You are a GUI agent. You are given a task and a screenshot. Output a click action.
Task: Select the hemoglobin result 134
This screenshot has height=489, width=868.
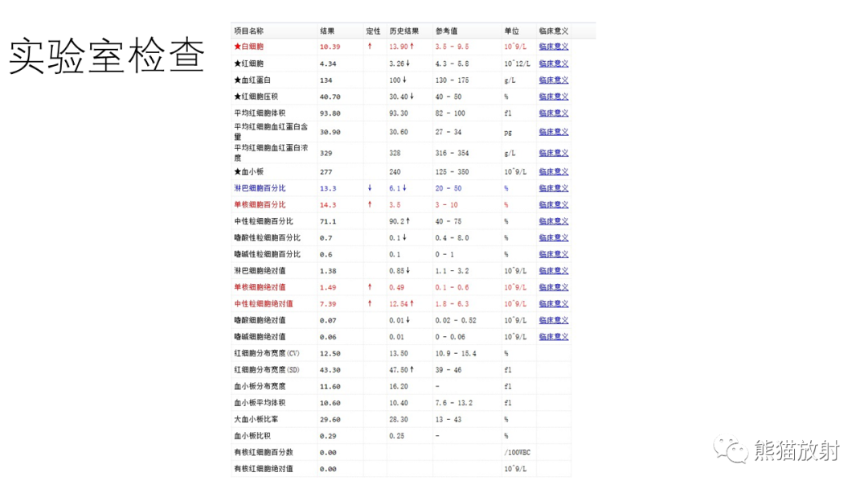(x=326, y=80)
